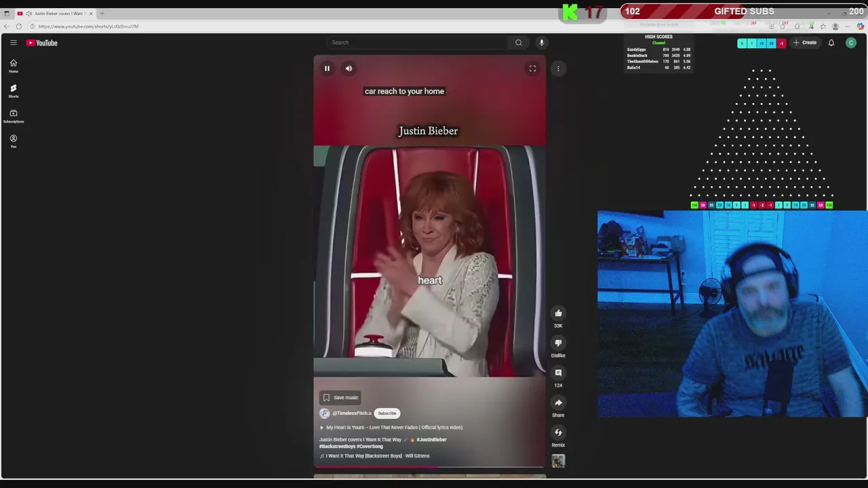Open the sound thumbnail below Remix
This screenshot has height=488, width=868.
click(558, 462)
